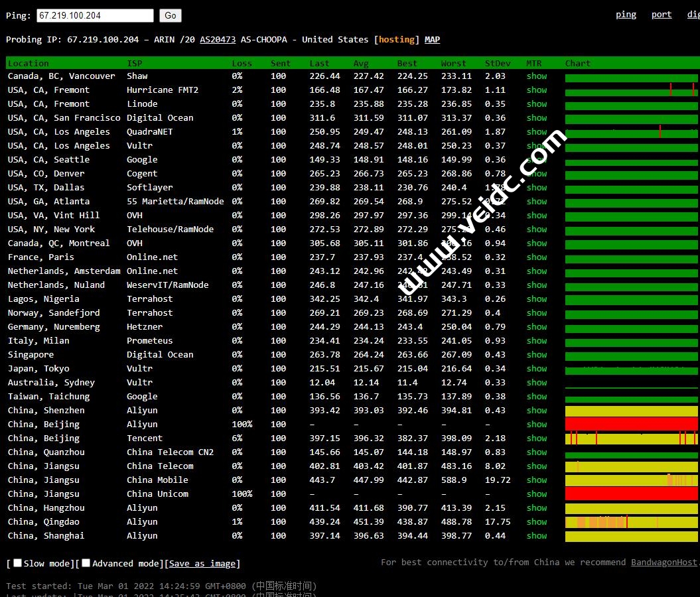The image size is (700, 597).
Task: Click the Loss column header
Action: click(242, 64)
